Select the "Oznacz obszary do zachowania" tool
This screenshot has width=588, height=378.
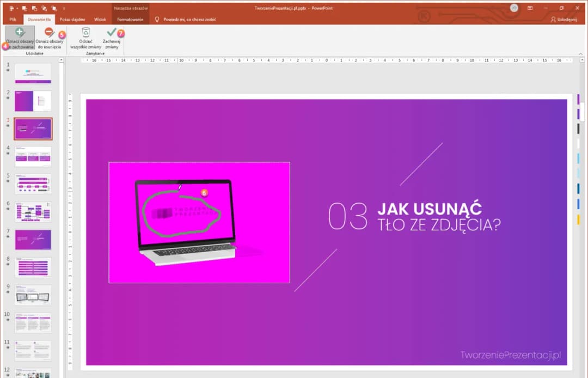20,38
